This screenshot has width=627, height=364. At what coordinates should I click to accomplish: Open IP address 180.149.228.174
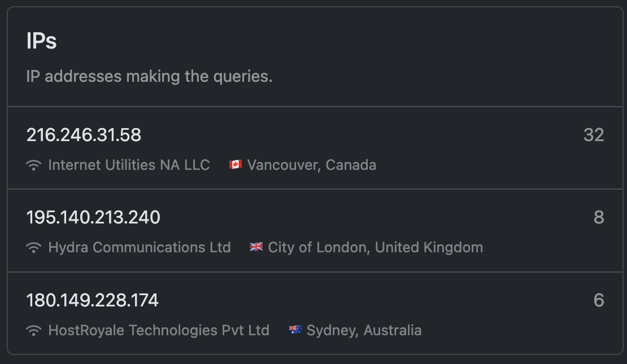(x=92, y=300)
